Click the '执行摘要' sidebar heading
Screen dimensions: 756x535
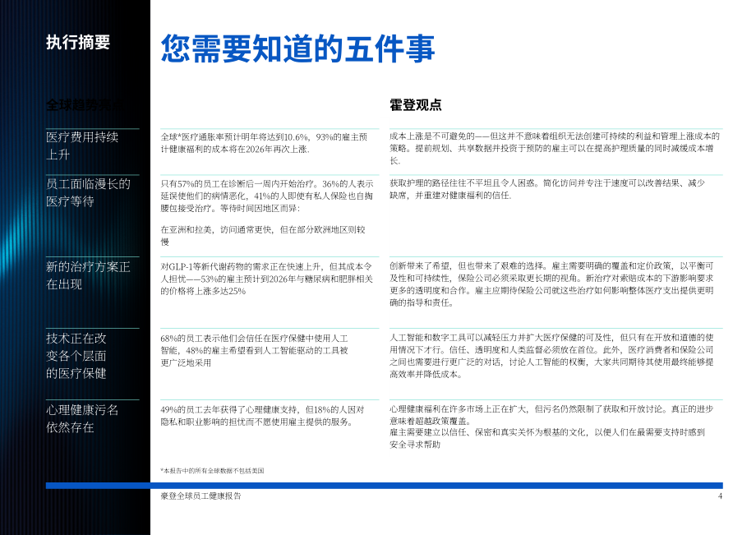(78, 43)
